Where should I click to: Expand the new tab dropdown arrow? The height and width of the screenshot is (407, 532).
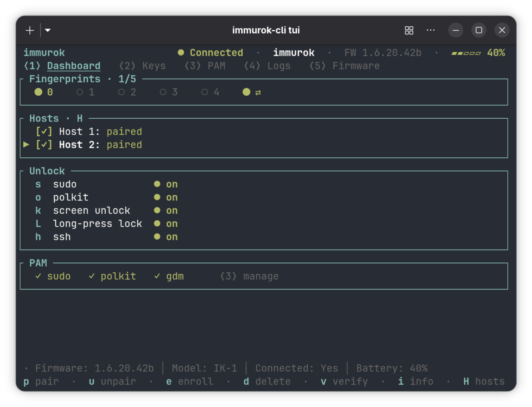pos(48,30)
